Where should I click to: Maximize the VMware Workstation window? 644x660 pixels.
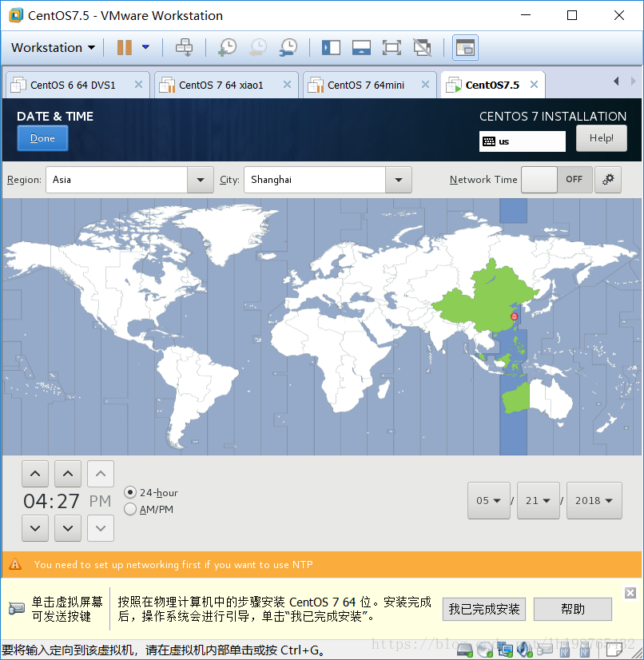click(572, 15)
